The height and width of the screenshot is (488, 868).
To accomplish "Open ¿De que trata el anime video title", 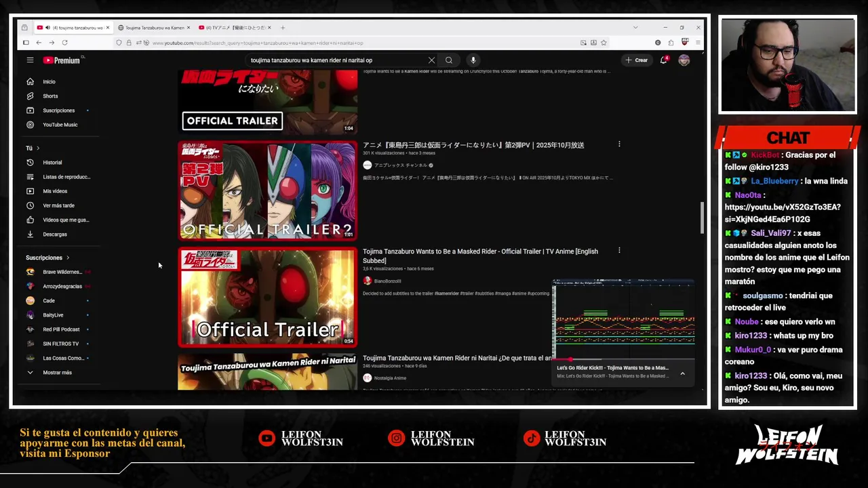I will (x=457, y=358).
